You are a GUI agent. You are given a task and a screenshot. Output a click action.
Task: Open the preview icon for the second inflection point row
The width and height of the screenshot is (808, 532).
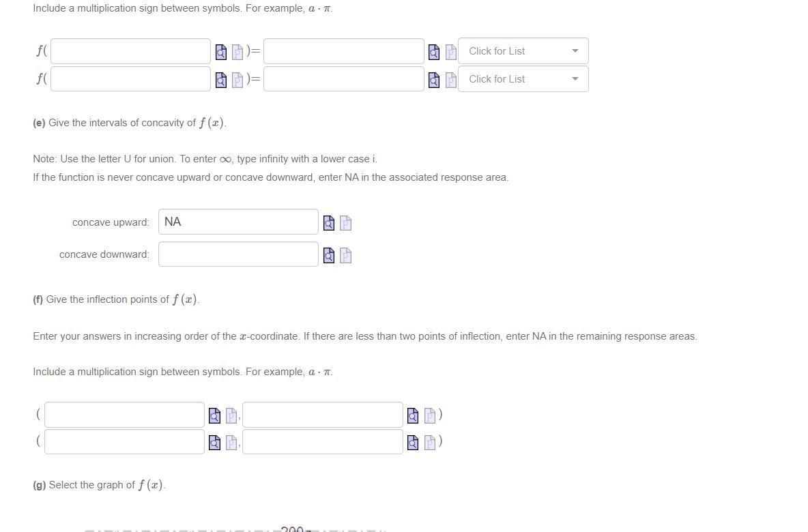click(215, 441)
